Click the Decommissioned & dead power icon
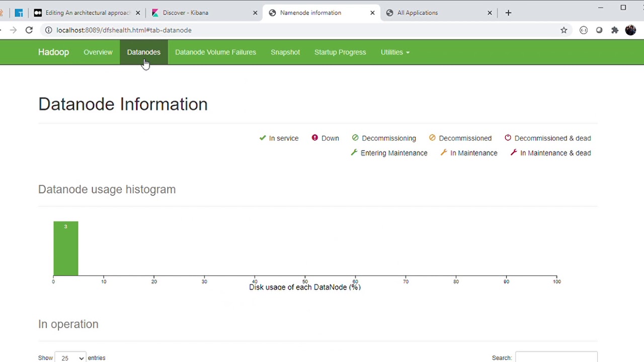This screenshot has height=362, width=644. (x=508, y=138)
